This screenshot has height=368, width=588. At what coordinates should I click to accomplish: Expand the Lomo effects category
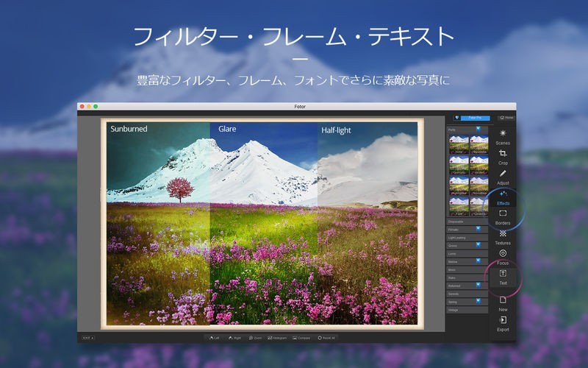pos(465,252)
